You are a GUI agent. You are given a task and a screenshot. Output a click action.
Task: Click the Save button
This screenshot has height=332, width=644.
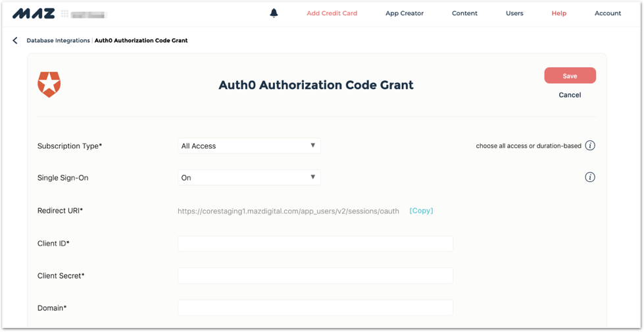570,76
